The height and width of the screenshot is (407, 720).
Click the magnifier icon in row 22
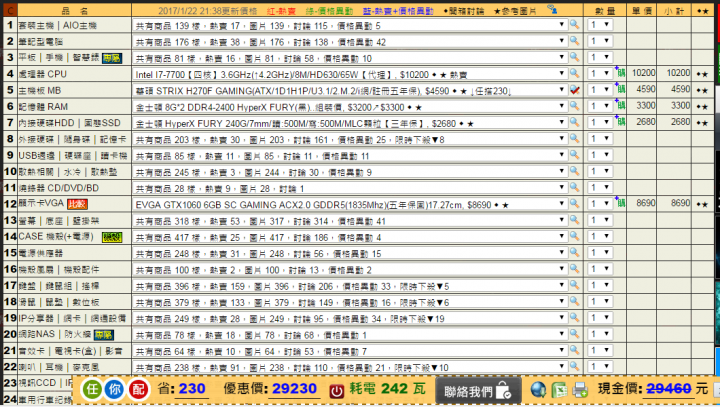click(574, 367)
